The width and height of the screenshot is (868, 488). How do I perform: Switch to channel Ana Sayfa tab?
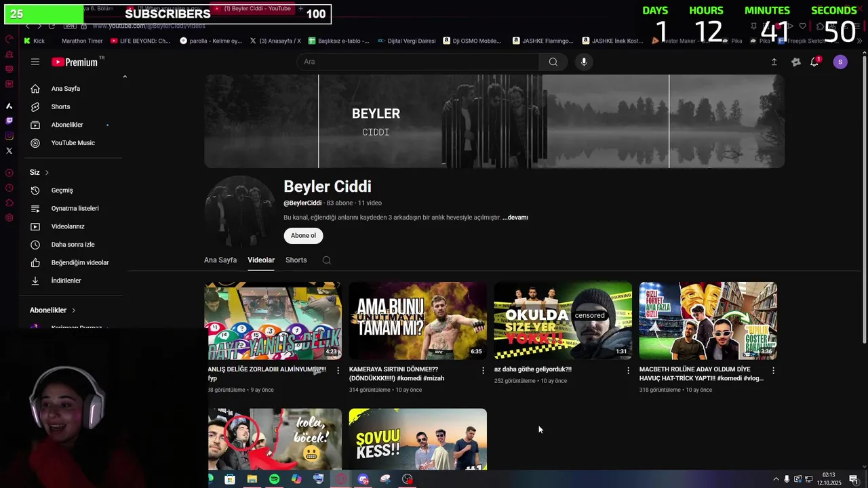click(220, 260)
